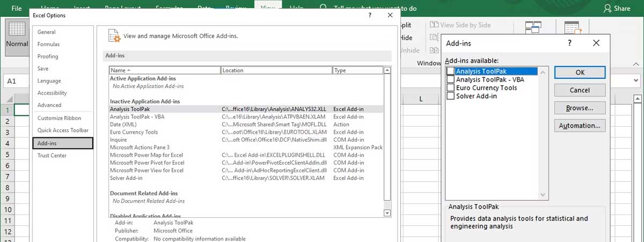644x242 pixels.
Task: Click the down arrow of Excel Options add-ins list scrollbar
Action: [x=387, y=213]
